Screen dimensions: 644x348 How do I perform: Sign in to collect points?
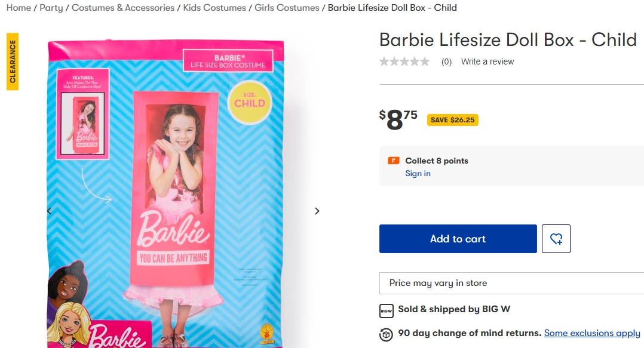point(418,174)
